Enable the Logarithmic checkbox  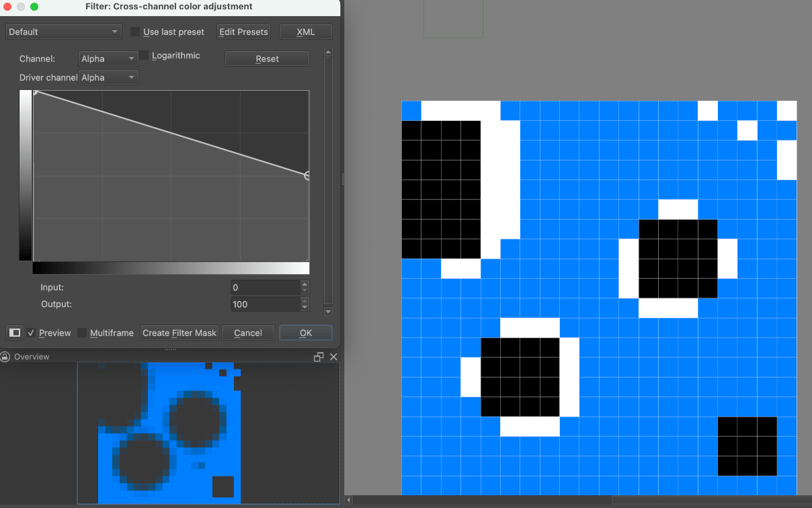coord(144,56)
